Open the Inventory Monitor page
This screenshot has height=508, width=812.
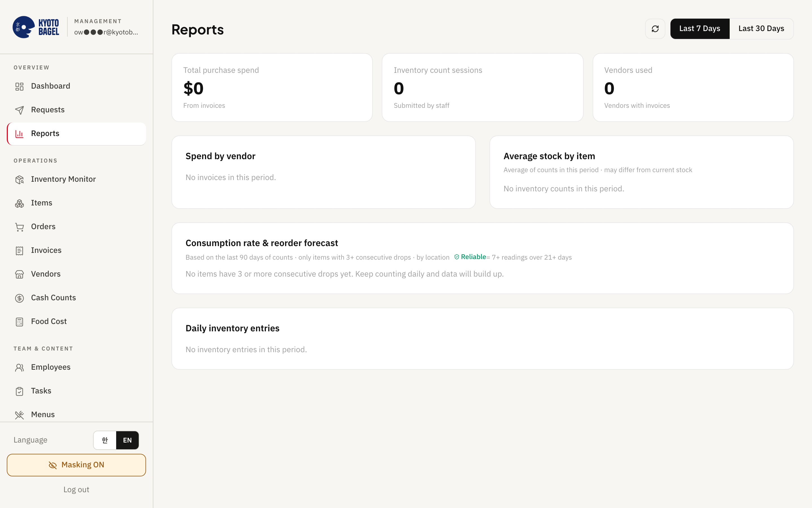pyautogui.click(x=76, y=179)
